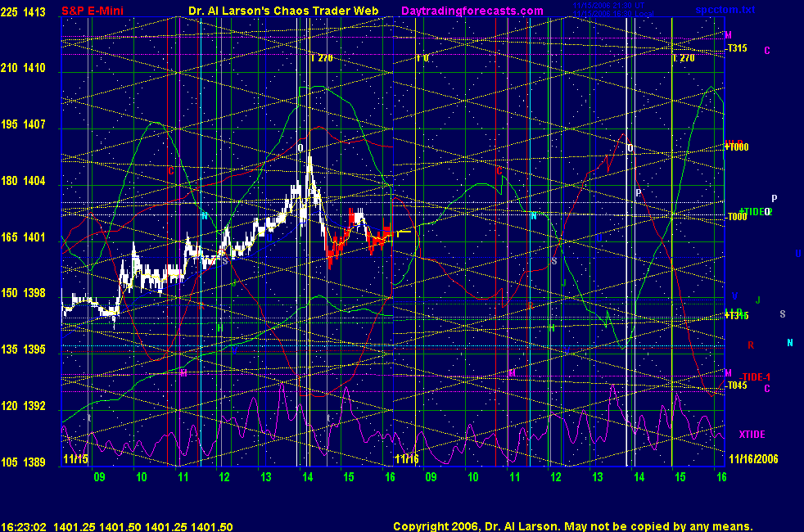Click the "105 1389" price axis label
This screenshot has width=804, height=532.
point(23,462)
